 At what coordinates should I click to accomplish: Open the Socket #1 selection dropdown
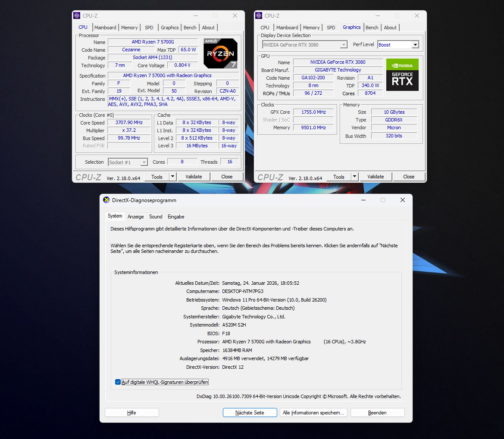coord(128,162)
